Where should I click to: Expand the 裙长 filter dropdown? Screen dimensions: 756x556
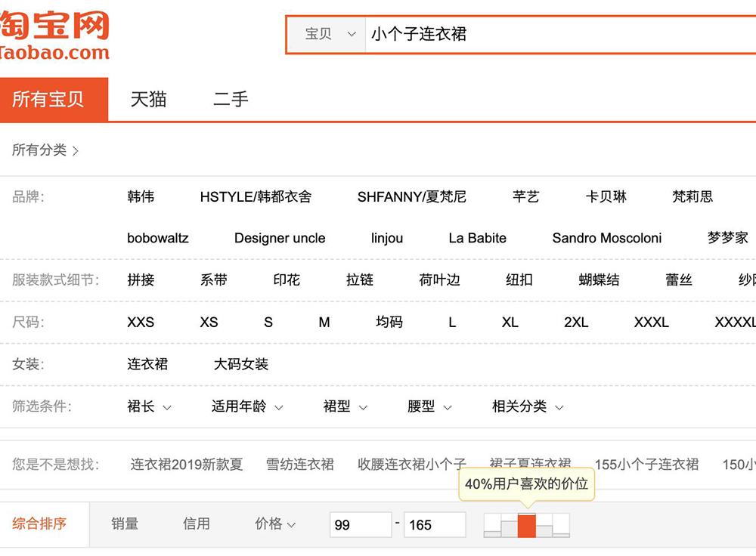(149, 406)
